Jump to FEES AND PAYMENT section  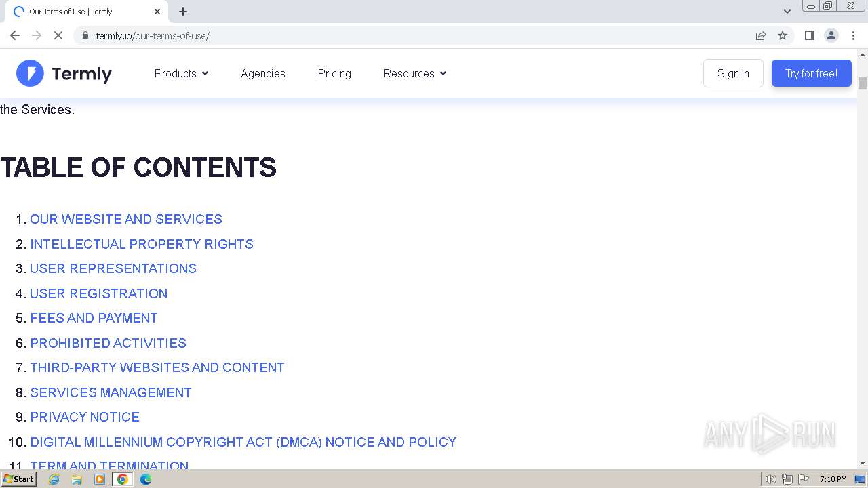pyautogui.click(x=94, y=318)
